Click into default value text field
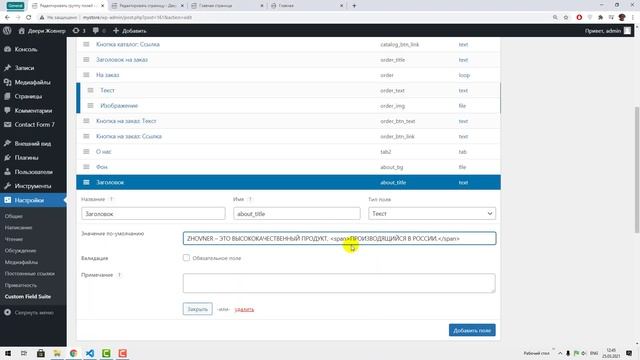Viewport: 640px width, 360px height. click(x=340, y=238)
